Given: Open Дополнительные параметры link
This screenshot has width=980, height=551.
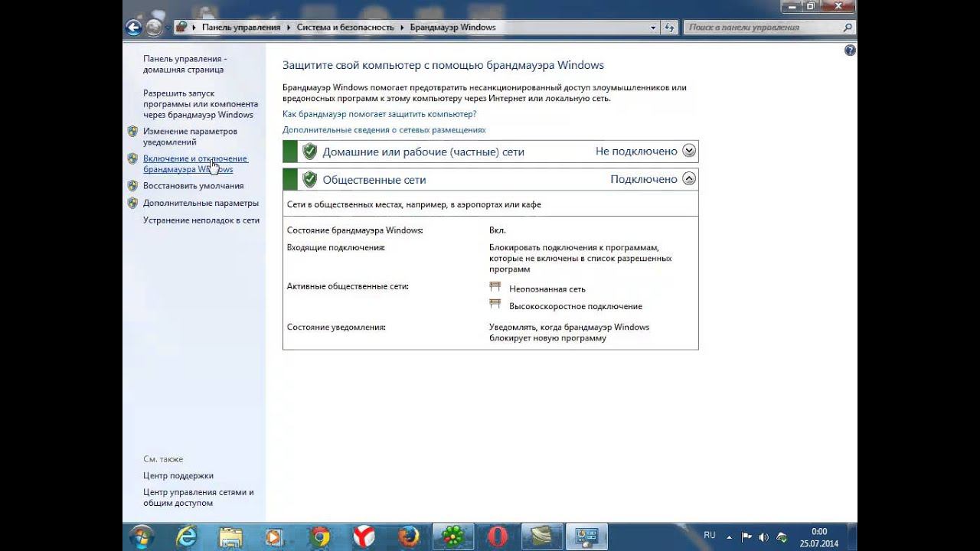Looking at the screenshot, I should 201,204.
